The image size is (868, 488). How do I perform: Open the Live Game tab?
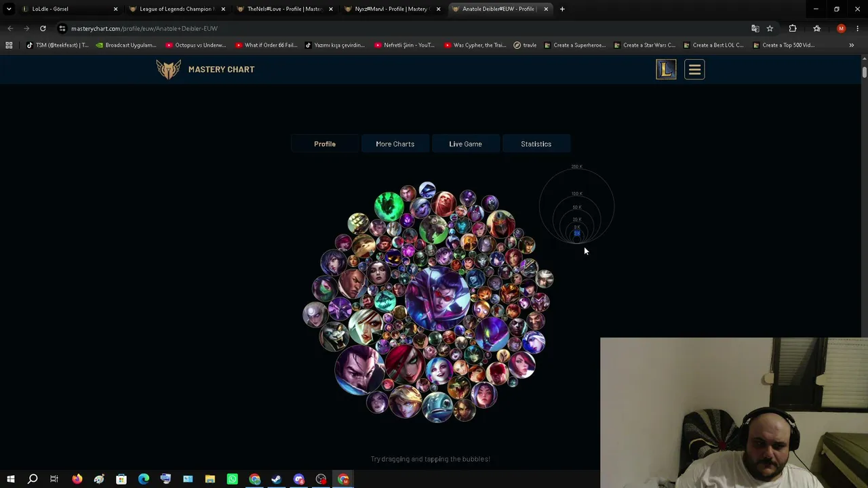pos(465,144)
